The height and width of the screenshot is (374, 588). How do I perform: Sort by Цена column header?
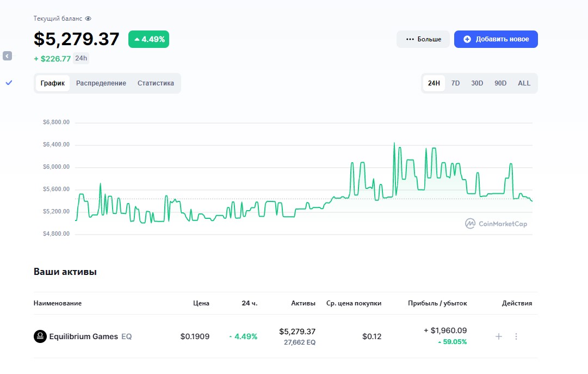201,303
